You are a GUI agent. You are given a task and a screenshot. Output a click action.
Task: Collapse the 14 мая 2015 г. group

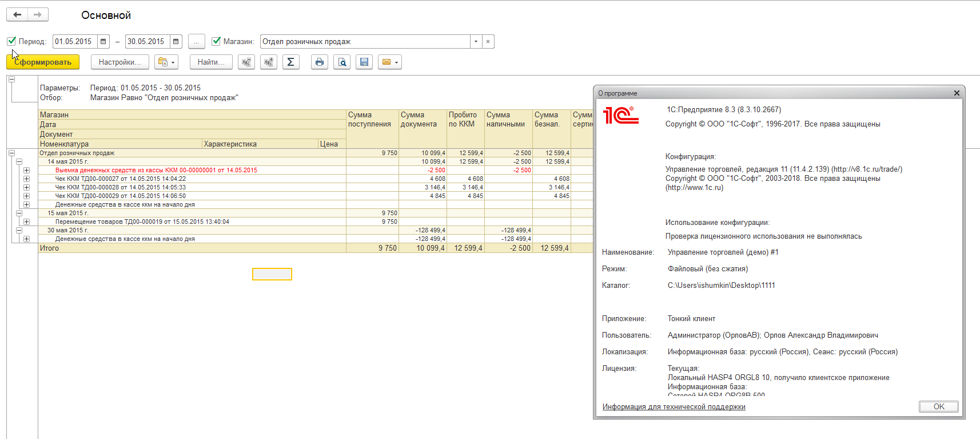click(19, 161)
